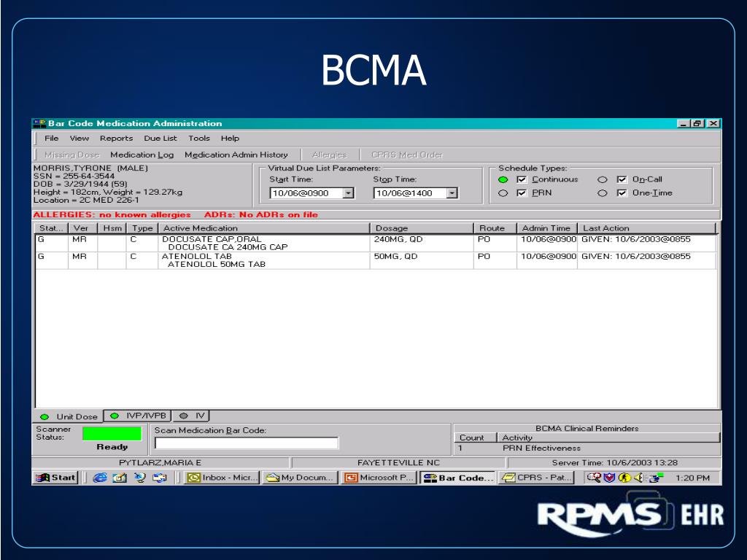This screenshot has height=560, width=747.
Task: Switch to CPRS patient chart taskbar button
Action: click(x=538, y=478)
